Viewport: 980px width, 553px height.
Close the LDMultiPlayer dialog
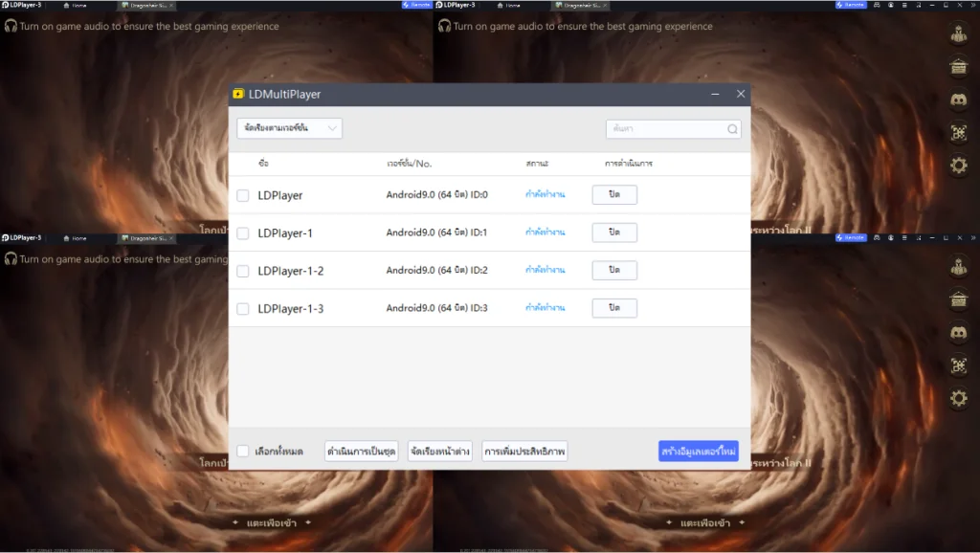click(741, 94)
